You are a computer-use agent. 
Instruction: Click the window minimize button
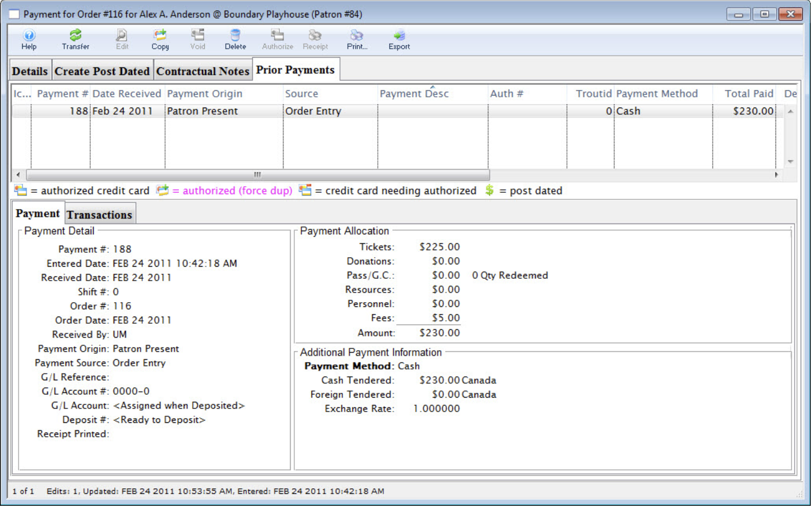click(738, 14)
